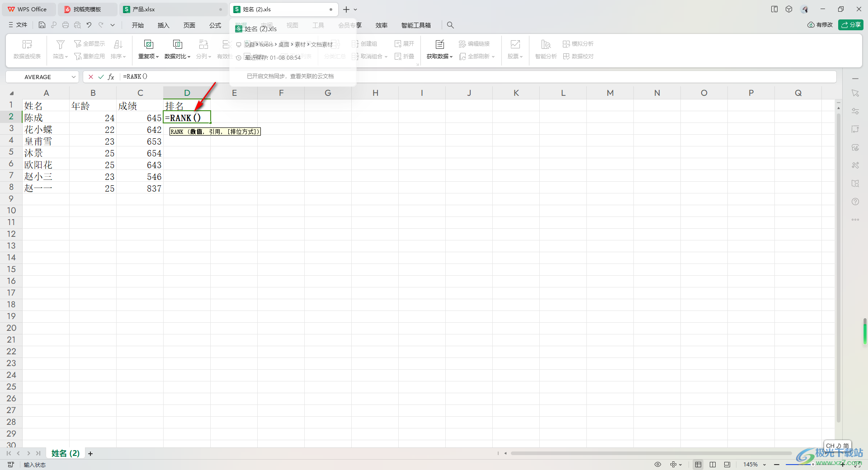The image size is (868, 470).
Task: Click 重新应用 reapply filter button
Action: click(90, 56)
